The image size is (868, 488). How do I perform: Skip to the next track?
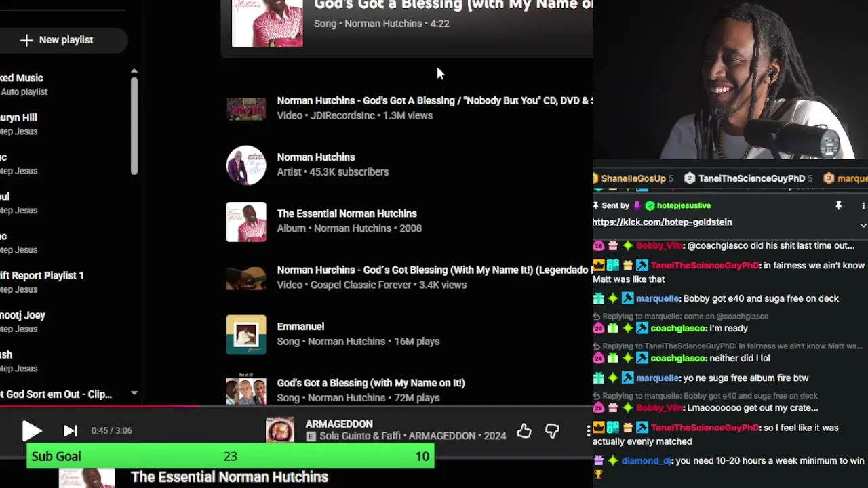[70, 430]
